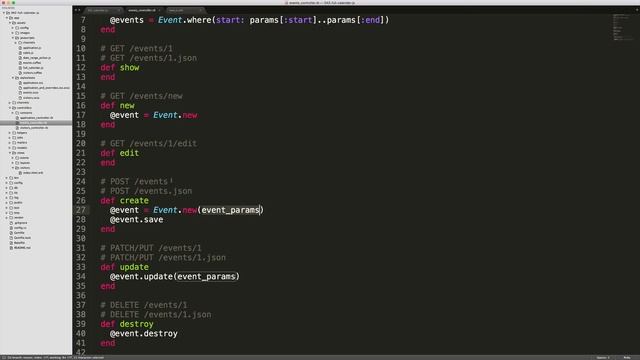
Task: Click line number 27 in the gutter
Action: tap(81, 210)
